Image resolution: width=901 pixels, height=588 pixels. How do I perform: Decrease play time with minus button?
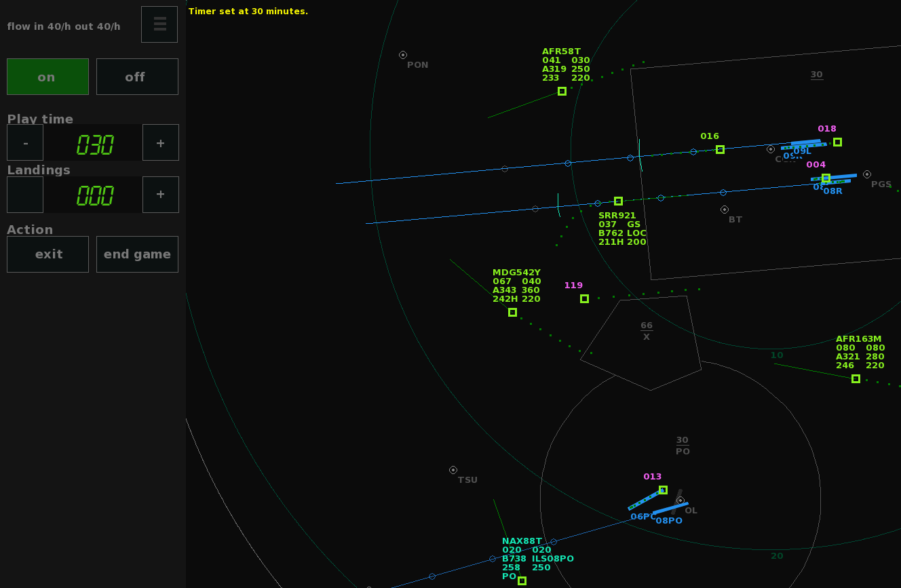tap(25, 142)
